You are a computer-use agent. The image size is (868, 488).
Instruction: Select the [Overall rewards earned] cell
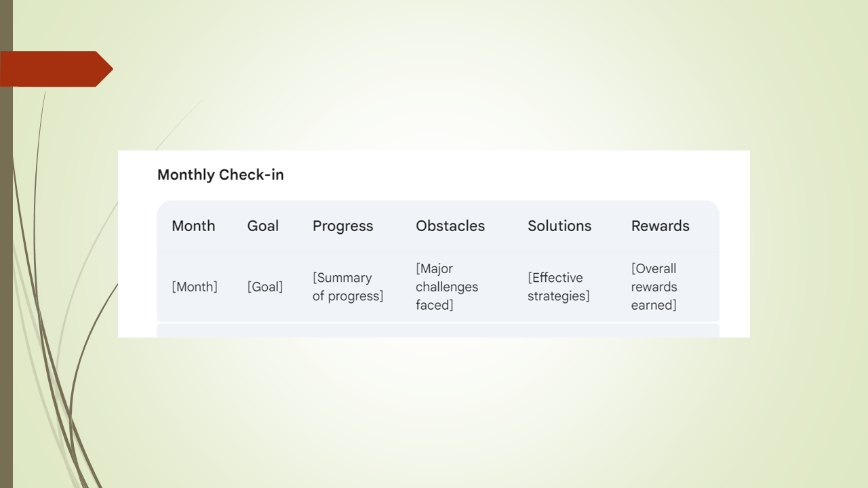click(x=654, y=287)
